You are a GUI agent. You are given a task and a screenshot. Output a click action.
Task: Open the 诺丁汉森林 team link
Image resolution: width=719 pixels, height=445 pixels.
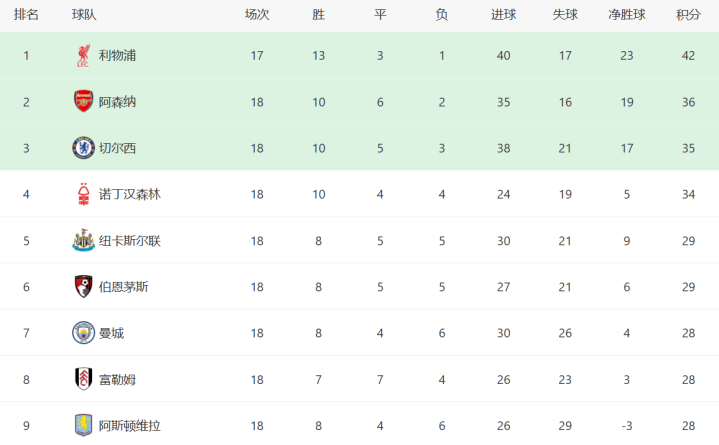coord(130,194)
